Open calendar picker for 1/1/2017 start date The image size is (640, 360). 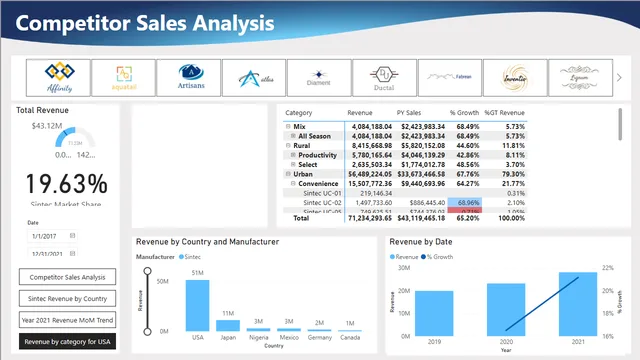tap(72, 236)
